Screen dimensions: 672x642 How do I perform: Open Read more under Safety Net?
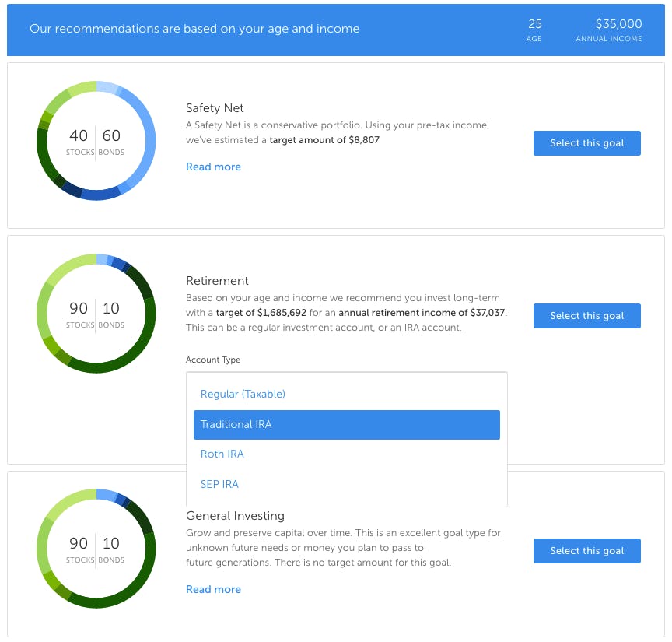(213, 167)
